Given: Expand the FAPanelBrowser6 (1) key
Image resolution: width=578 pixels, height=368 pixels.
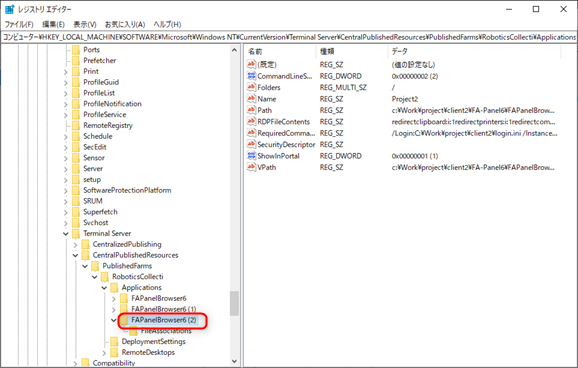Looking at the screenshot, I should (114, 309).
